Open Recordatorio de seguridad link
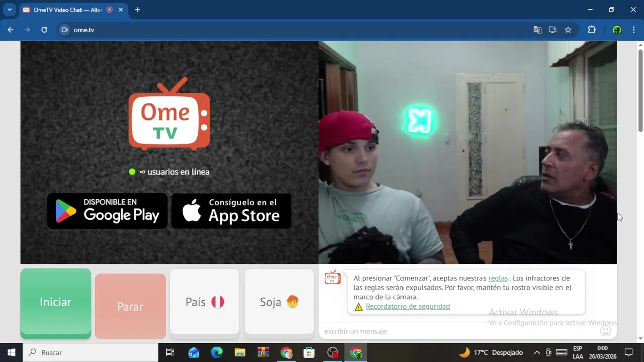This screenshot has width=644, height=362. click(x=408, y=306)
